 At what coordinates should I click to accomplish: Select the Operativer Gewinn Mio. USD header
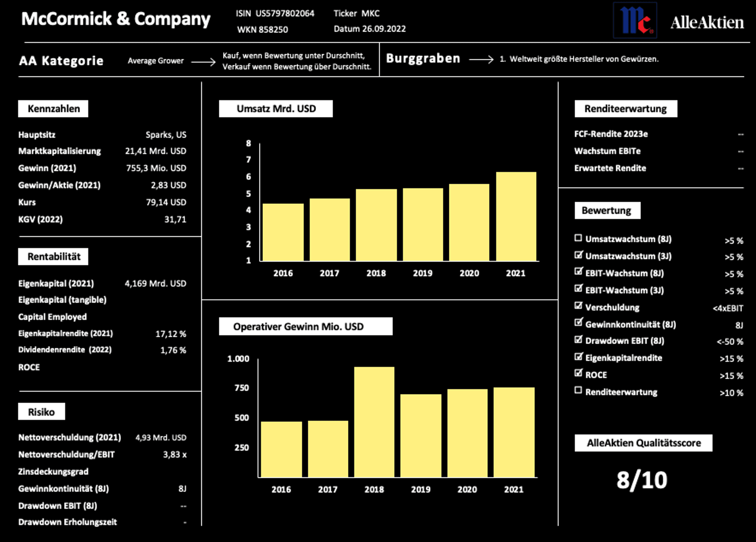(306, 326)
